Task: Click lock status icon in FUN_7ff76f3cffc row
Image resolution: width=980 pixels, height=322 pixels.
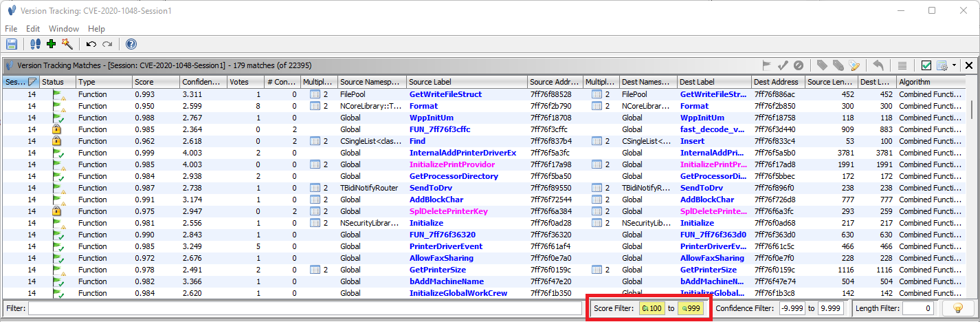Action: pos(57,129)
